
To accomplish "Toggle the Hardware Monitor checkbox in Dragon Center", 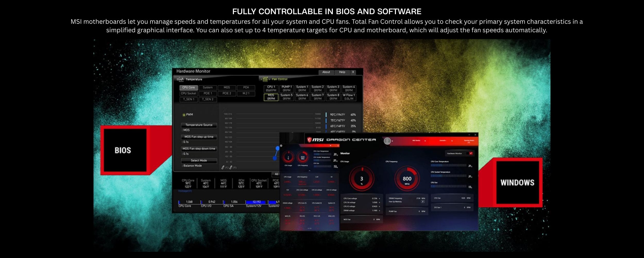I will (471, 153).
